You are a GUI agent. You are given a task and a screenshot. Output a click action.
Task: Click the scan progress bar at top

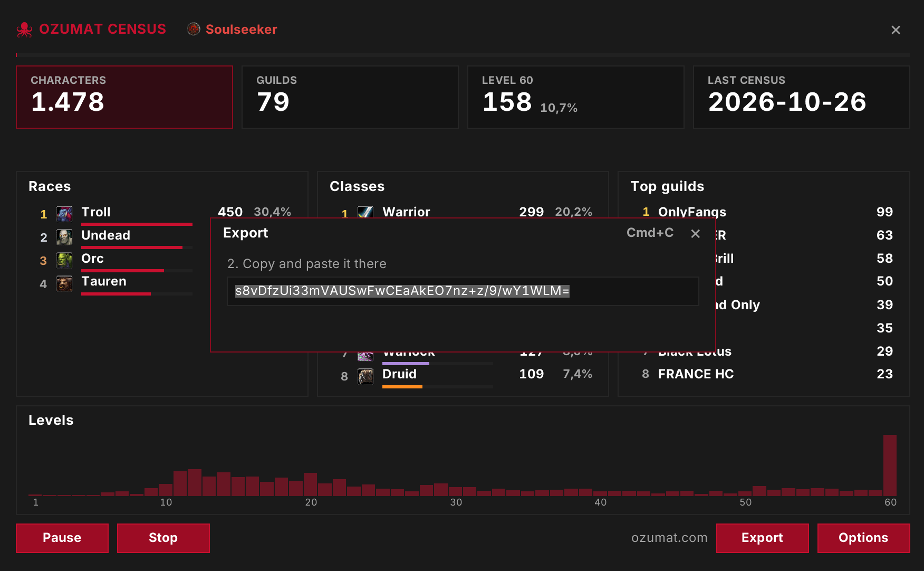(463, 55)
